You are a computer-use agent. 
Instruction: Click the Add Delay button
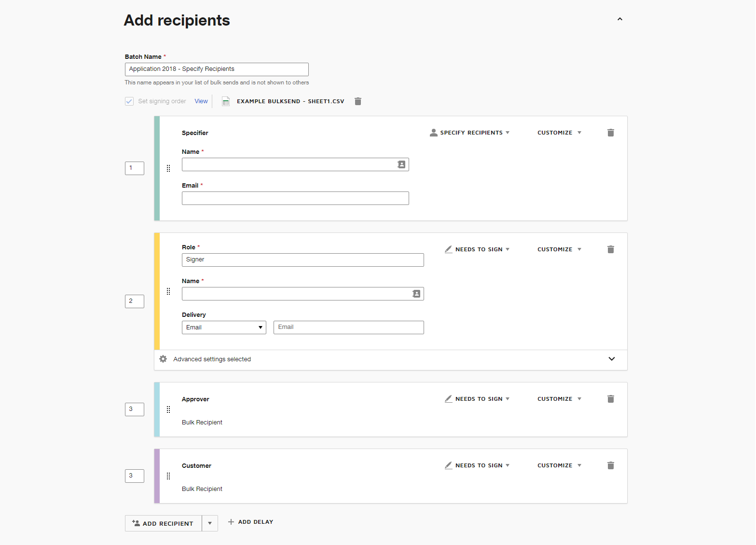click(x=250, y=521)
